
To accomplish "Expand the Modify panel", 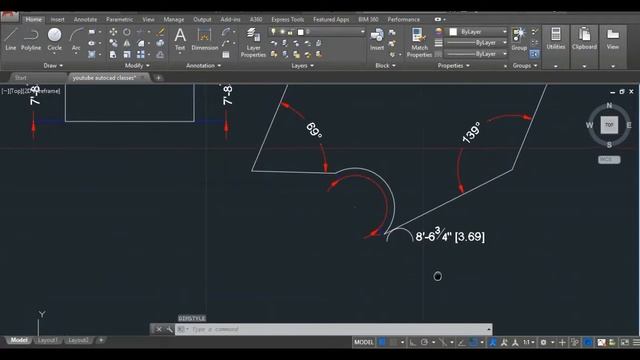I will click(x=137, y=65).
